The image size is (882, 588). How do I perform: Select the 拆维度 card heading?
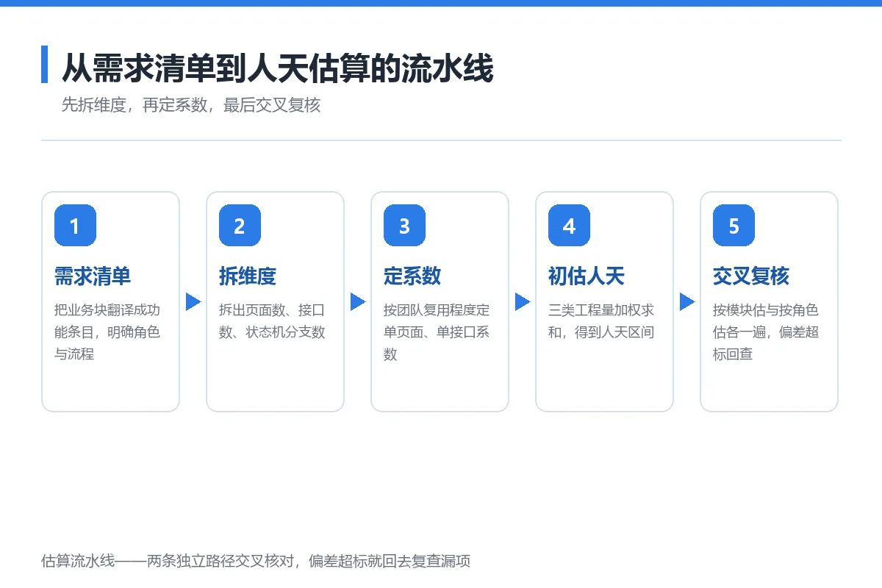tap(248, 276)
